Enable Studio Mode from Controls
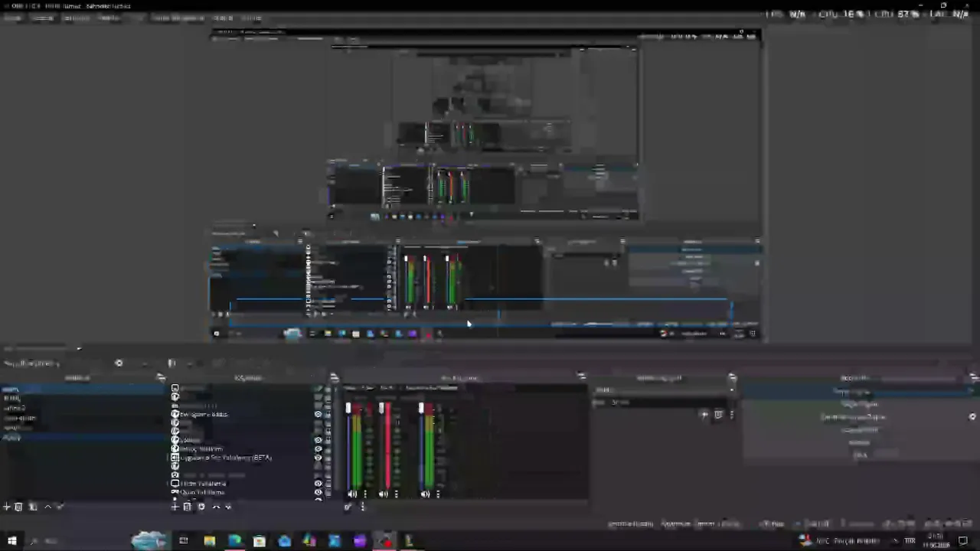This screenshot has width=980, height=551. (x=857, y=430)
